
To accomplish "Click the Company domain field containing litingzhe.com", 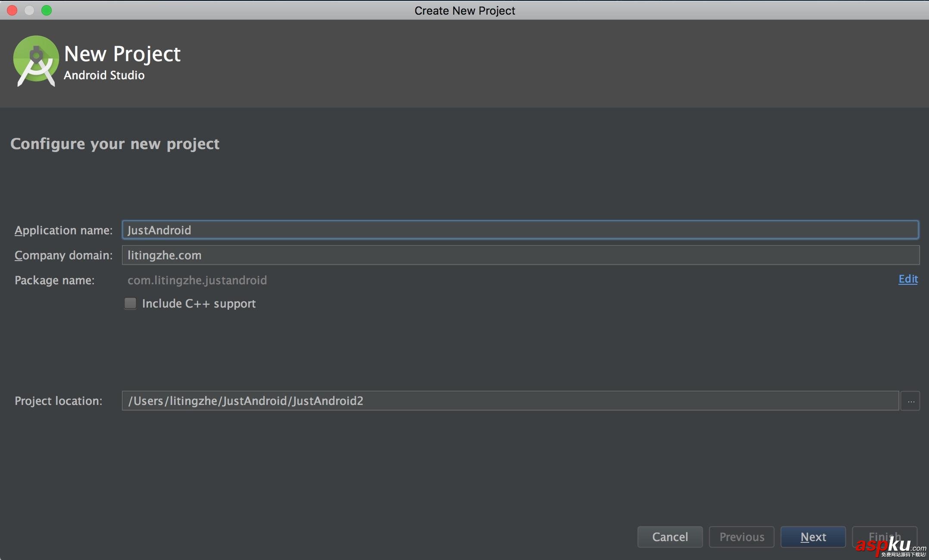I will point(521,255).
